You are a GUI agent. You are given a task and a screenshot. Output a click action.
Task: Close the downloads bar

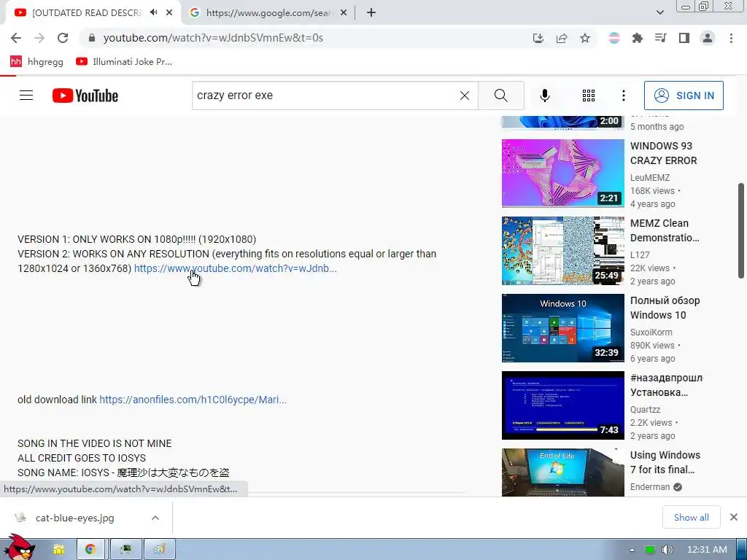[x=734, y=517]
